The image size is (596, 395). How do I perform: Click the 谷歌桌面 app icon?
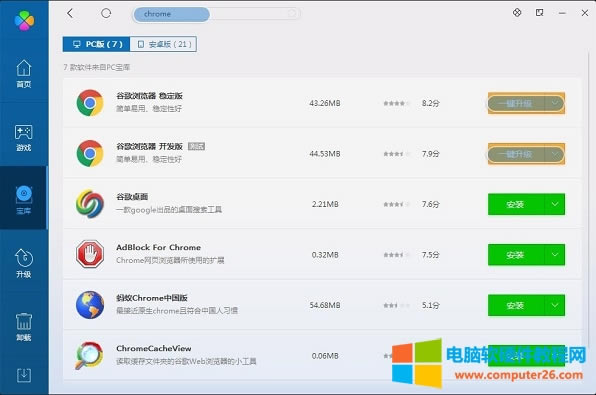click(90, 204)
